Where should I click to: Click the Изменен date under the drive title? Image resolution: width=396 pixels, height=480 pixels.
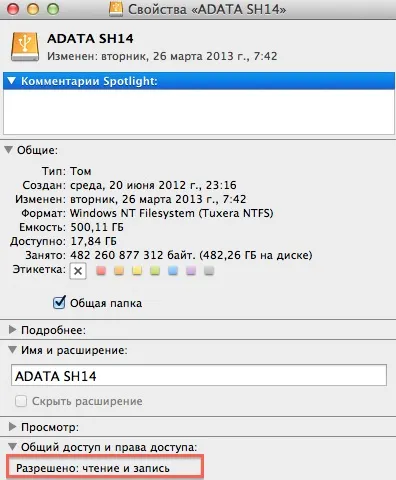click(x=162, y=56)
